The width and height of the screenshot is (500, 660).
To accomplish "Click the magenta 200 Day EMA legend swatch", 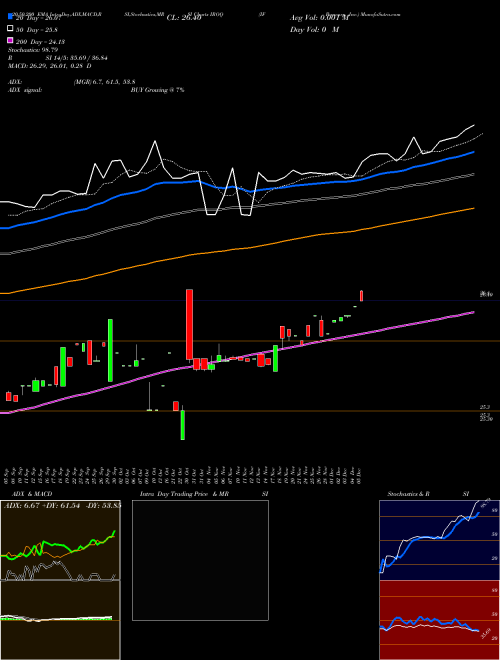I will point(10,40).
